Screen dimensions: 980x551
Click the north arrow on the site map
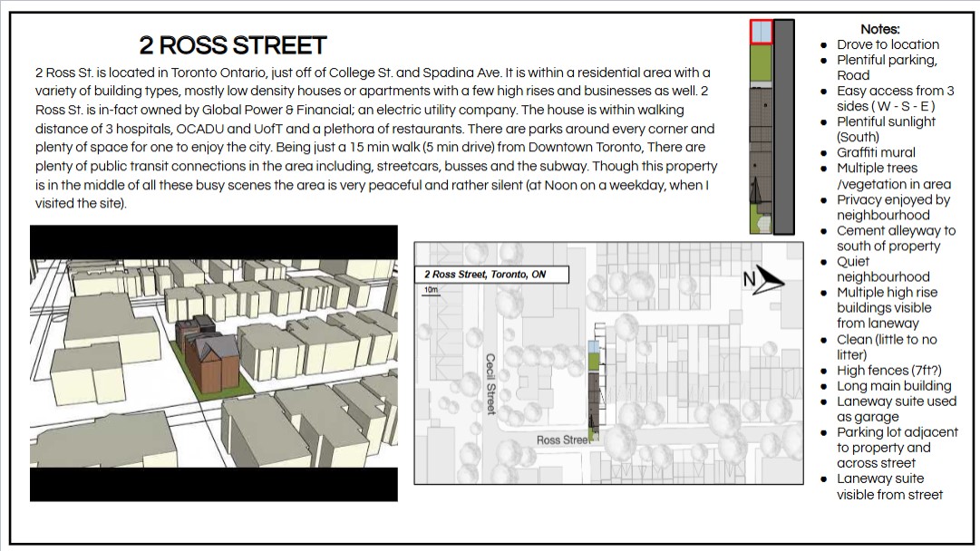pos(765,278)
